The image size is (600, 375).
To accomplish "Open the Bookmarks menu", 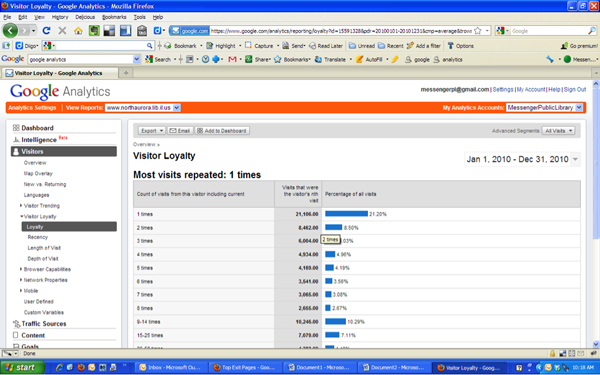I will coord(114,17).
